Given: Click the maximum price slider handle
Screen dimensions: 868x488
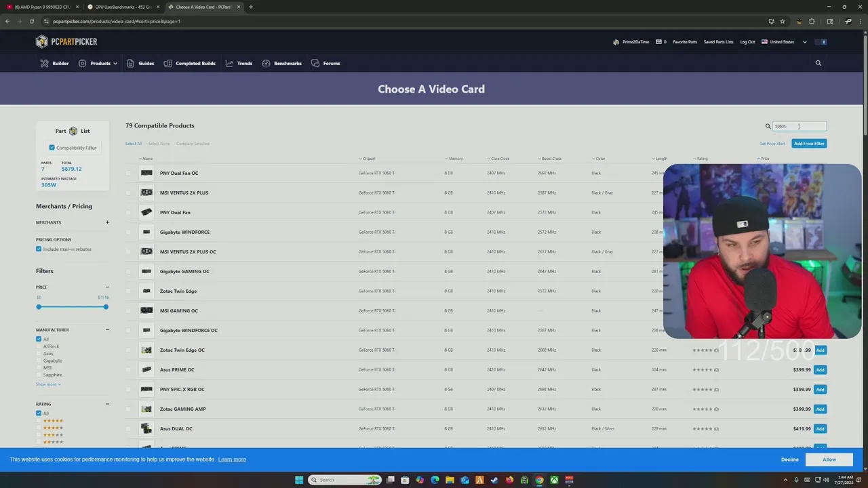Looking at the screenshot, I should tap(106, 307).
